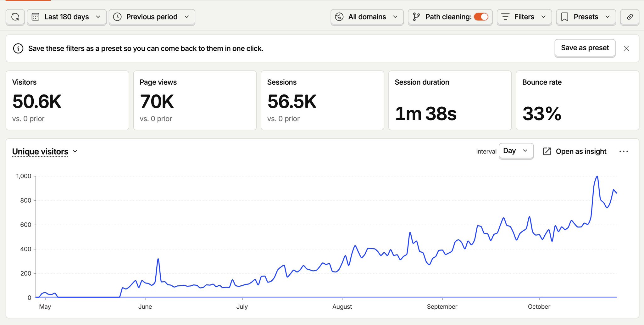Click the August label on the chart axis
This screenshot has width=644, height=325.
[342, 307]
